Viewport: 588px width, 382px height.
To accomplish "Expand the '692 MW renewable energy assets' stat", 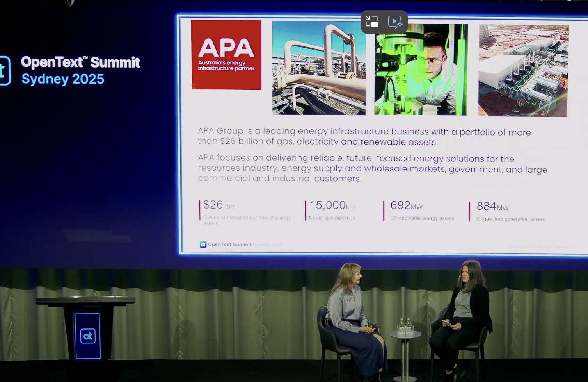I will coord(406,205).
